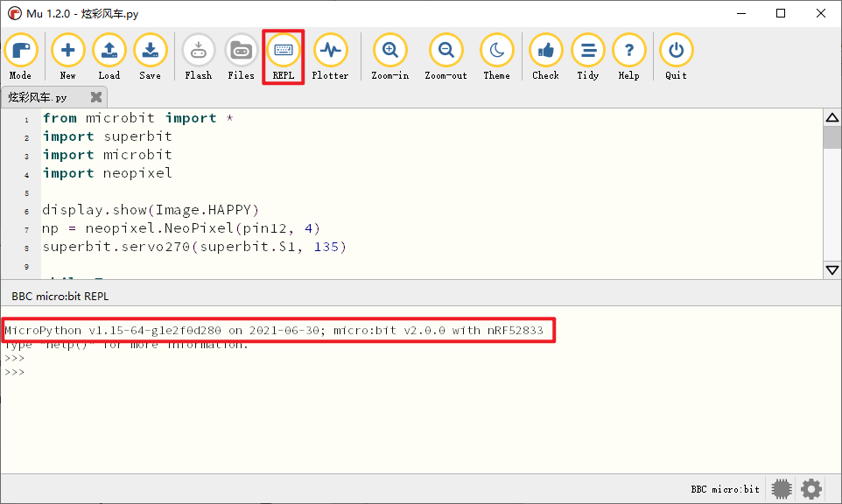This screenshot has width=842, height=504.
Task: Save the current script
Action: click(151, 56)
